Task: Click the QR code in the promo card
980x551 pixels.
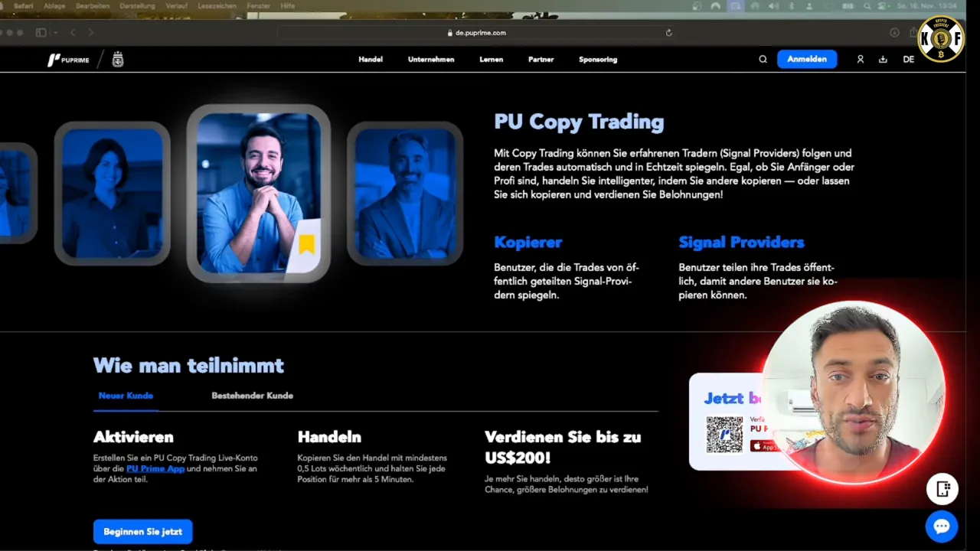Action: (x=724, y=434)
